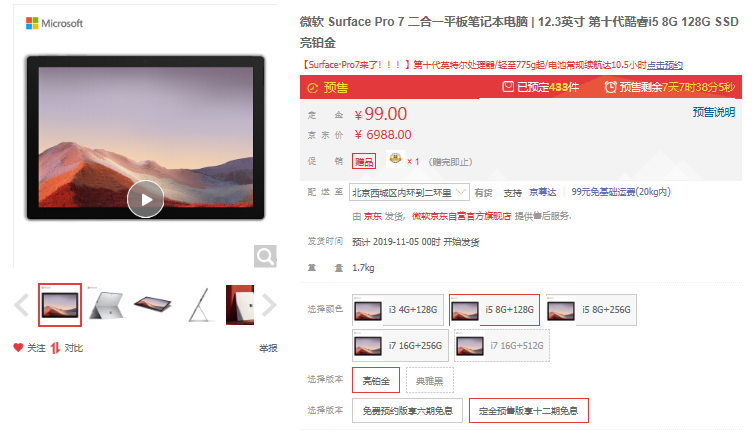This screenshot has height=441, width=753.
Task: Click the 对比 compare arrows icon
Action: coord(55,348)
